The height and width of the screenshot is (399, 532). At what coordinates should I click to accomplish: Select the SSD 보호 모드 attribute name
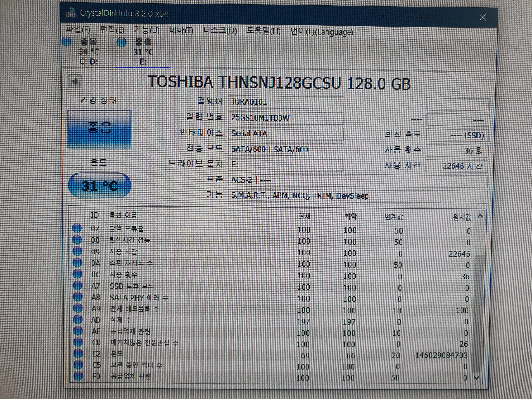point(132,286)
